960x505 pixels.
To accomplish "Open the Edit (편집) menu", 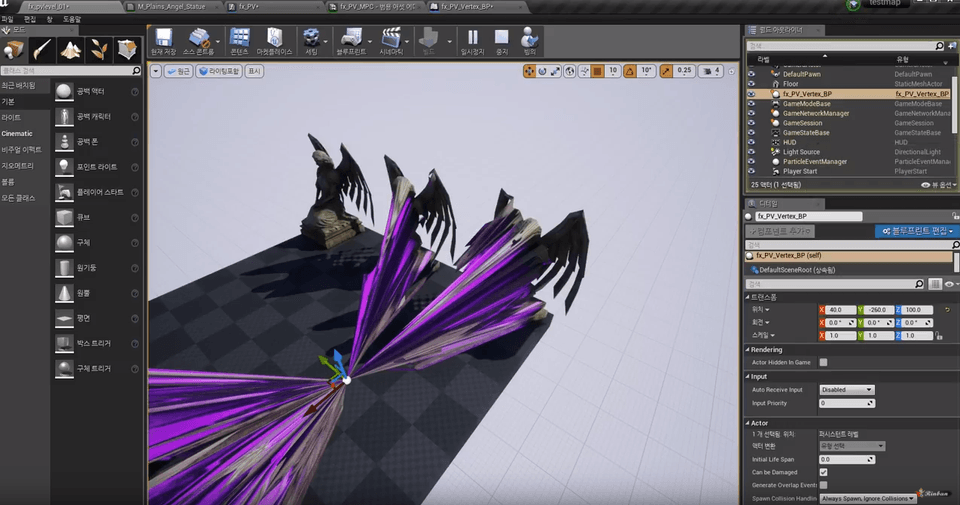I will [29, 20].
